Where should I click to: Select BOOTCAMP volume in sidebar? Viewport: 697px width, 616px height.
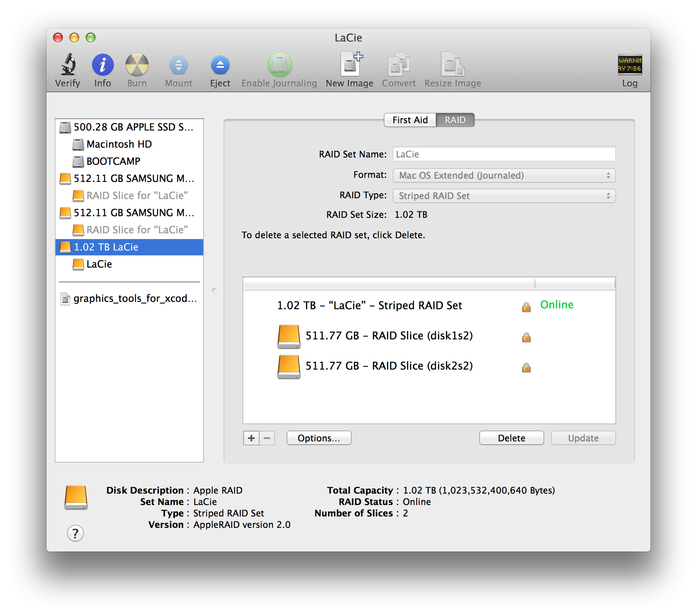coord(129,162)
